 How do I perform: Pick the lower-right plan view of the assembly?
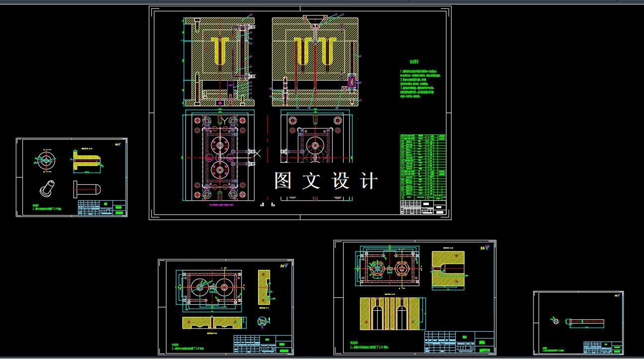[315, 156]
